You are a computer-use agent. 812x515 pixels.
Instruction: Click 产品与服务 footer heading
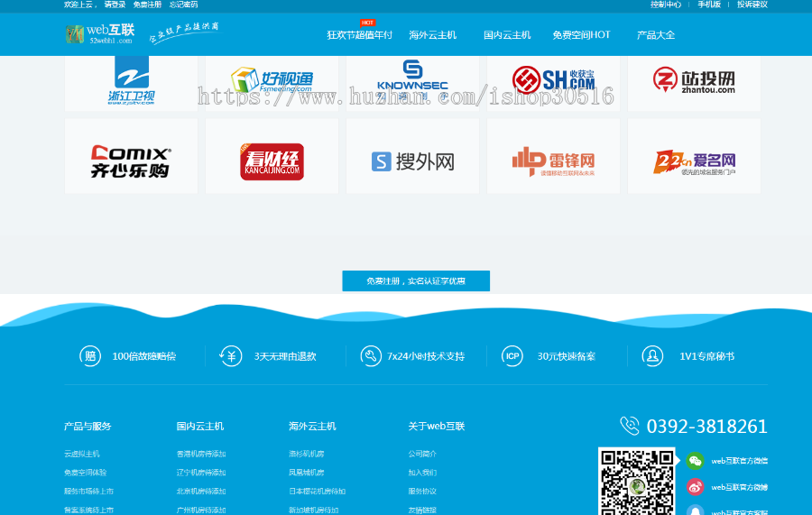[88, 427]
